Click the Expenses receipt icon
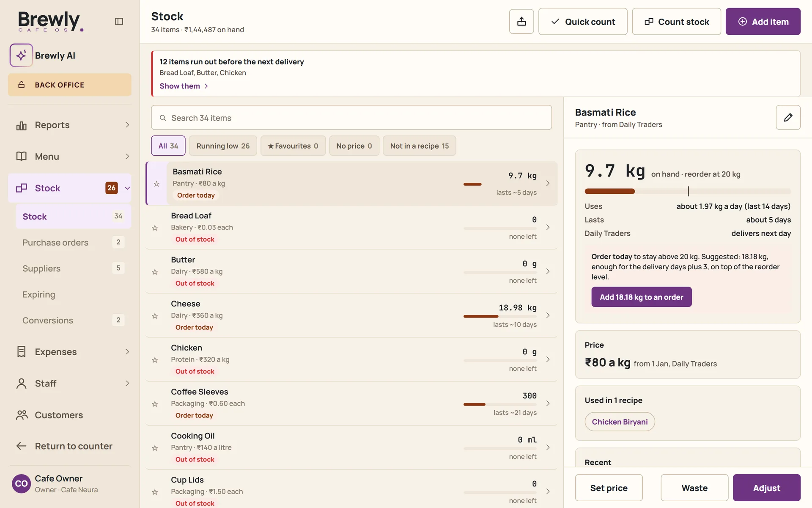Viewport: 812px width, 508px height. 21,352
